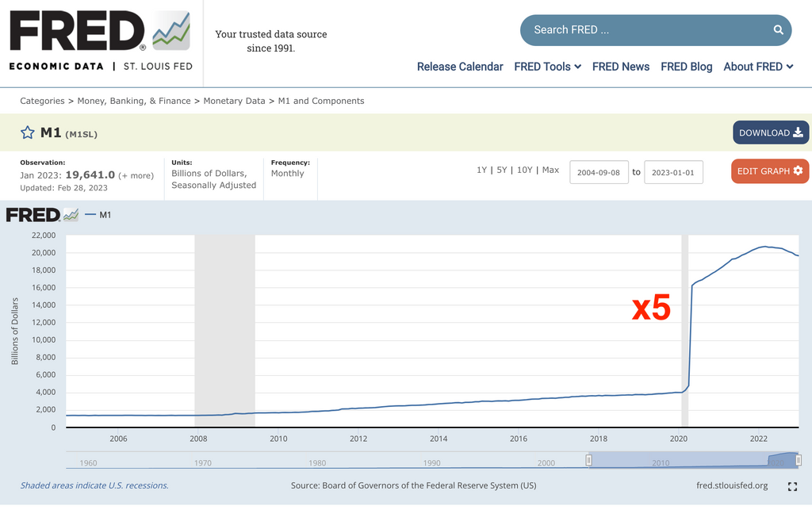Select the Max time range
This screenshot has width=812, height=510.
550,170
